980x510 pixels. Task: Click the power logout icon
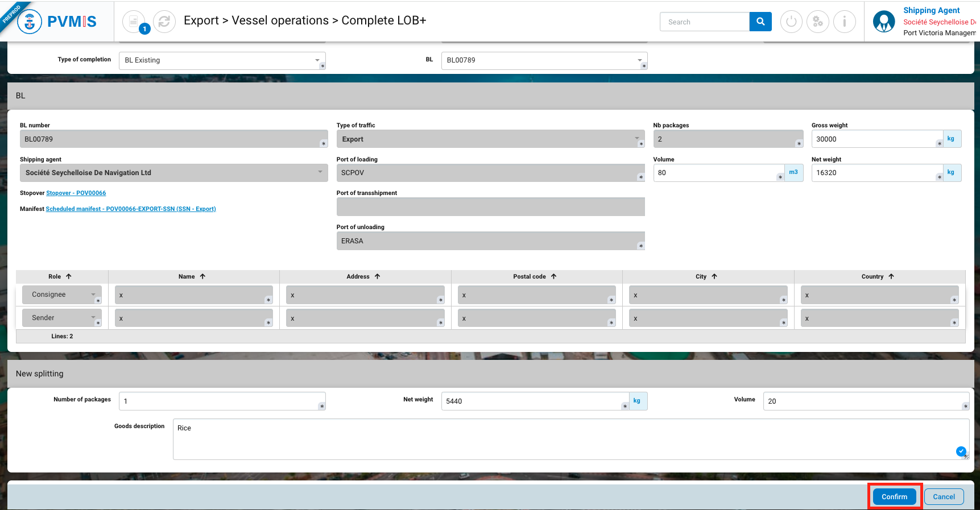[791, 22]
